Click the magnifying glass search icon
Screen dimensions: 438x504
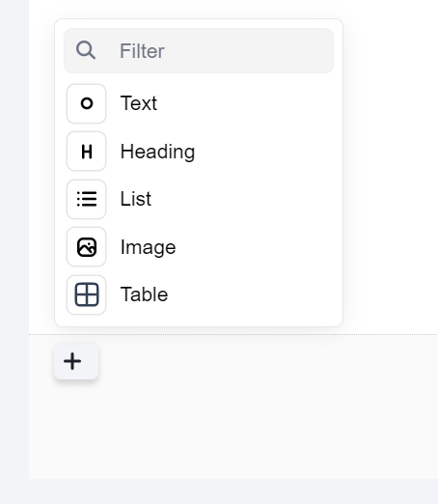[x=86, y=50]
